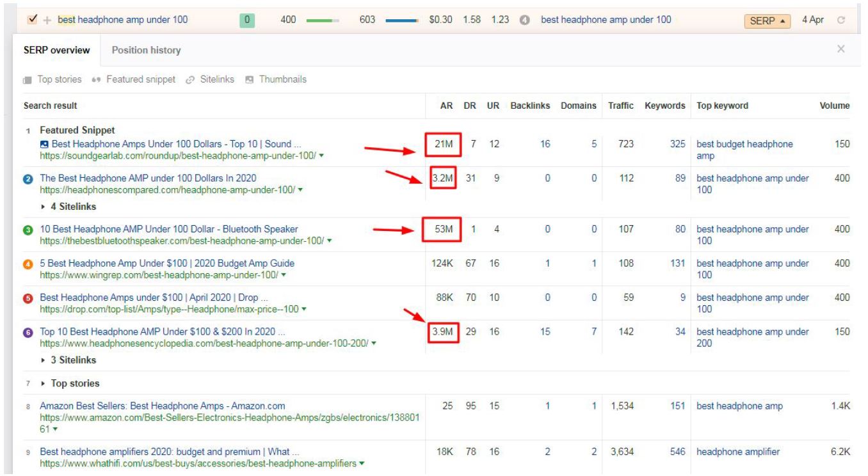Close the SERP overview panel
Image resolution: width=868 pixels, height=476 pixels.
click(x=841, y=49)
